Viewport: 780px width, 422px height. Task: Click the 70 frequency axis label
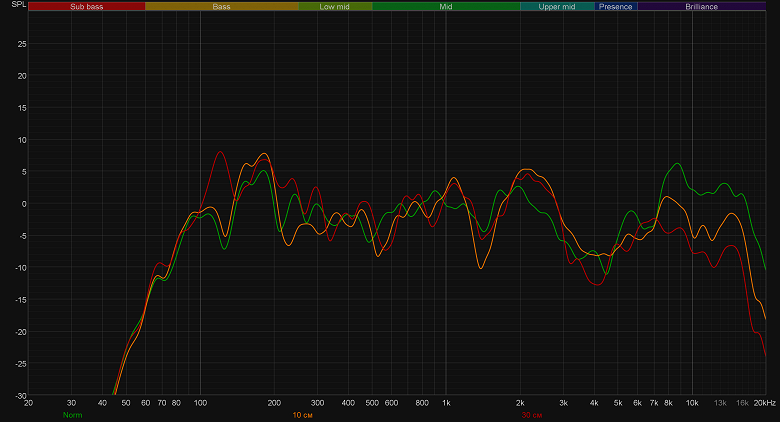pyautogui.click(x=162, y=403)
